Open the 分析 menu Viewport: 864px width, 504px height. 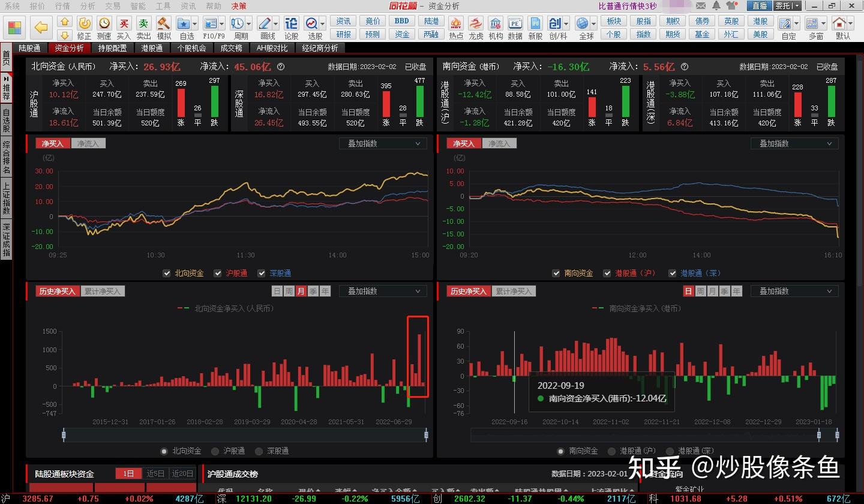tap(88, 5)
